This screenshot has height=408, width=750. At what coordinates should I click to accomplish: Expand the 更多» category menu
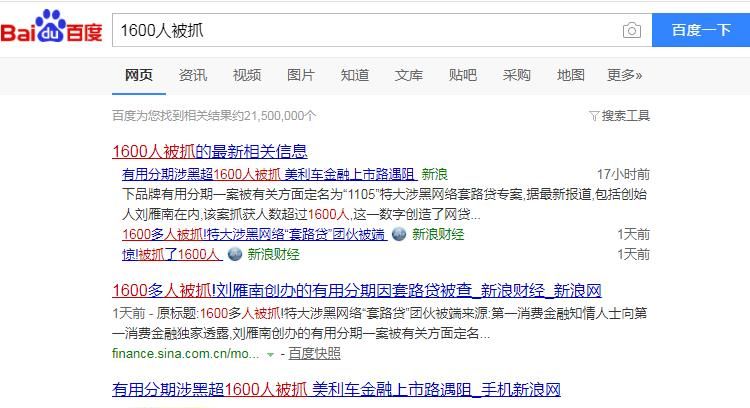click(x=624, y=75)
